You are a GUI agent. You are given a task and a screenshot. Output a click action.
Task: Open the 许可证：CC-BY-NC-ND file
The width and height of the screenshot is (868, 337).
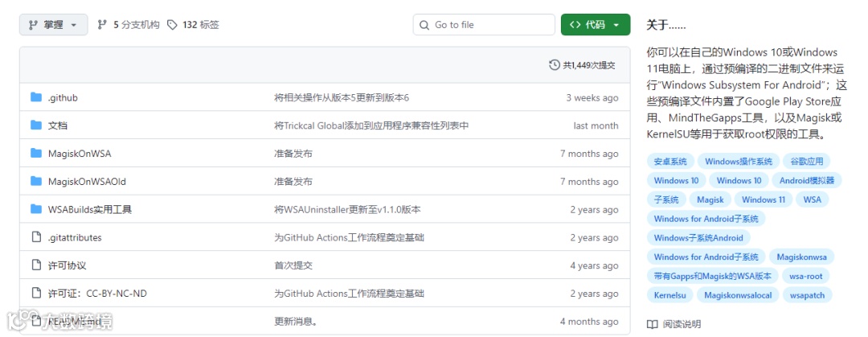tap(97, 294)
